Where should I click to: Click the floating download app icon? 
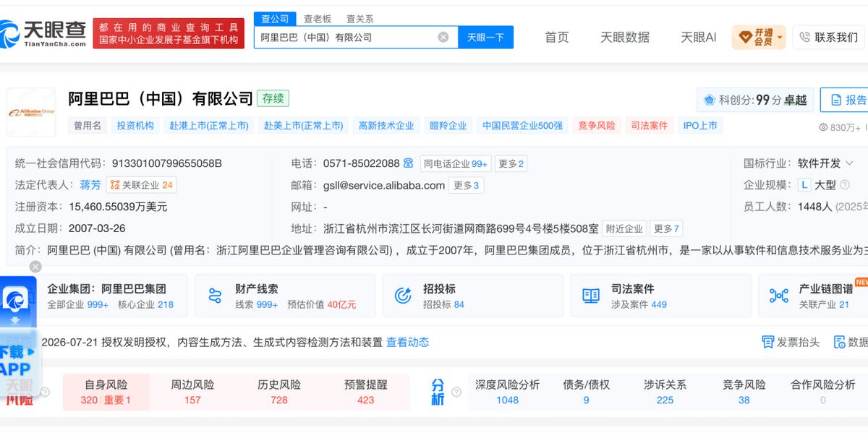pos(15,300)
